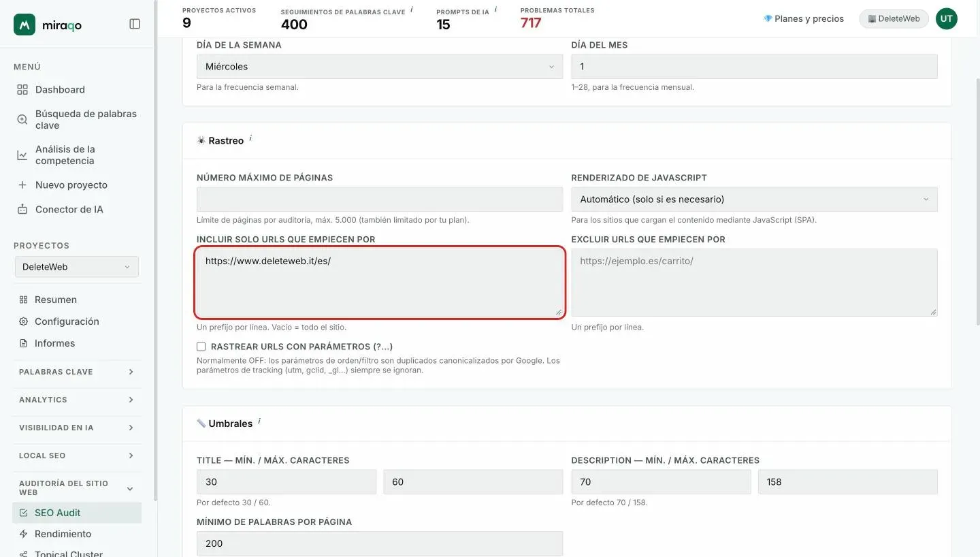Click the Análisis de la competencia chart icon
The image size is (980, 557).
coord(22,155)
